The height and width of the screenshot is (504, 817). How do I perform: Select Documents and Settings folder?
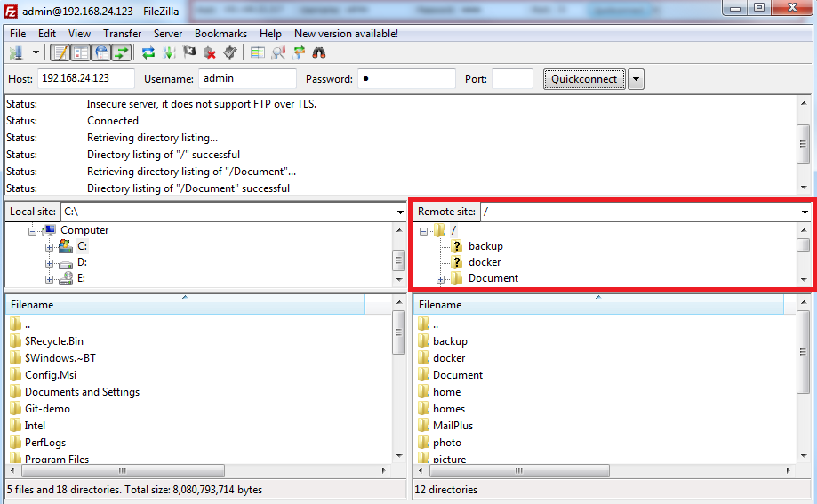point(83,392)
